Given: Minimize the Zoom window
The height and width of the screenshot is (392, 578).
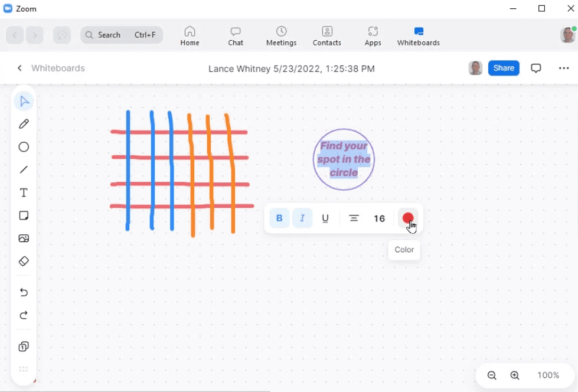Looking at the screenshot, I should click(512, 8).
